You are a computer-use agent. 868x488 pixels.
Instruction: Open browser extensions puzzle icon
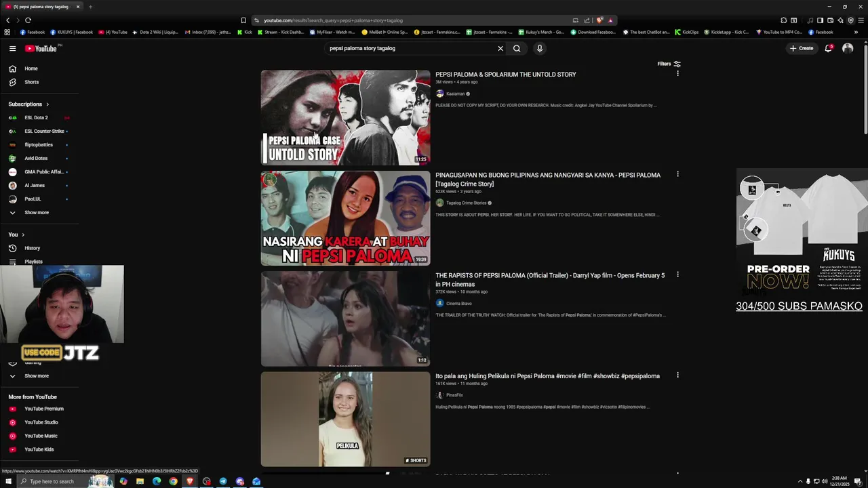click(784, 20)
